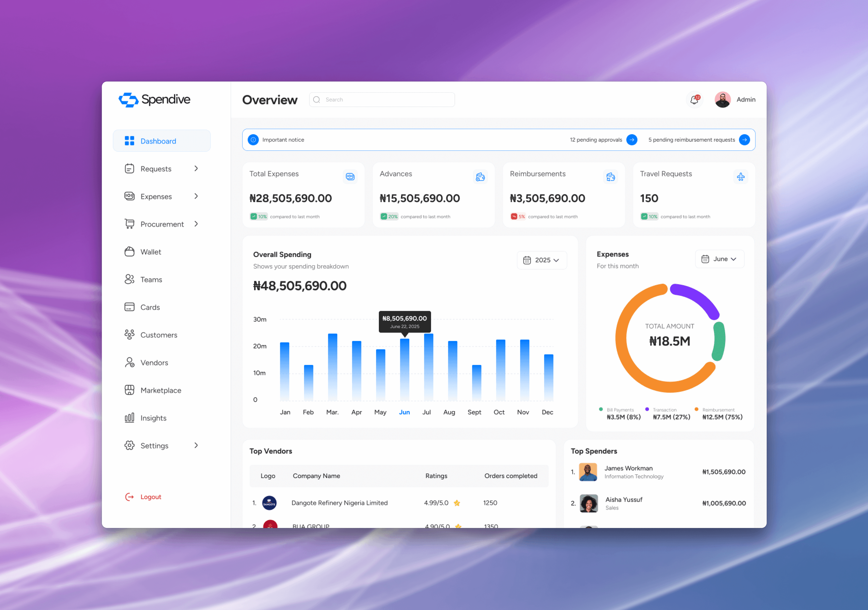Expand the Procurement submenu chevron
The width and height of the screenshot is (868, 610).
coord(196,224)
